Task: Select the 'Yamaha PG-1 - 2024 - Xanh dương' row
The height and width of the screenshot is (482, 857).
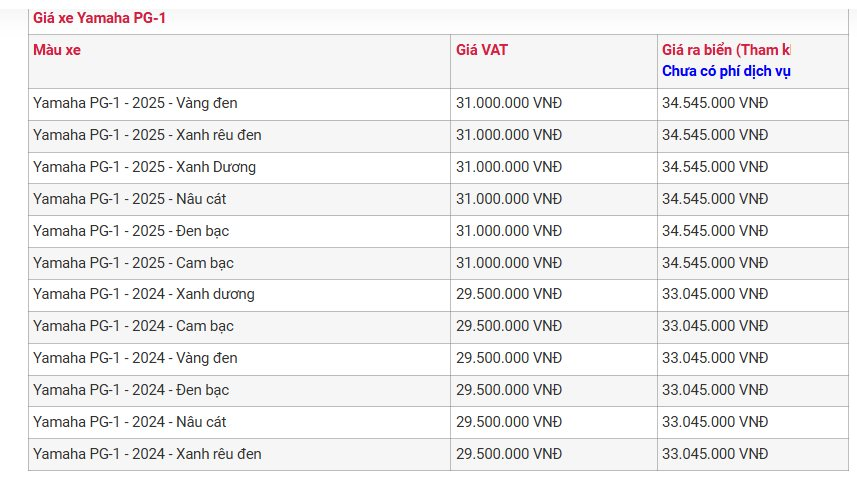Action: click(144, 295)
